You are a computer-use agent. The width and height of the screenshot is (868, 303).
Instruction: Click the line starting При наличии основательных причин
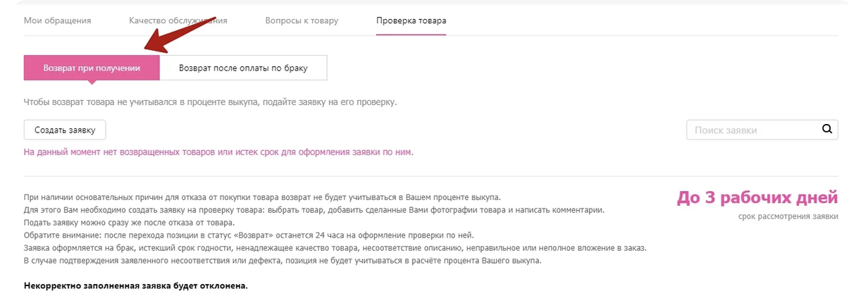(x=262, y=197)
